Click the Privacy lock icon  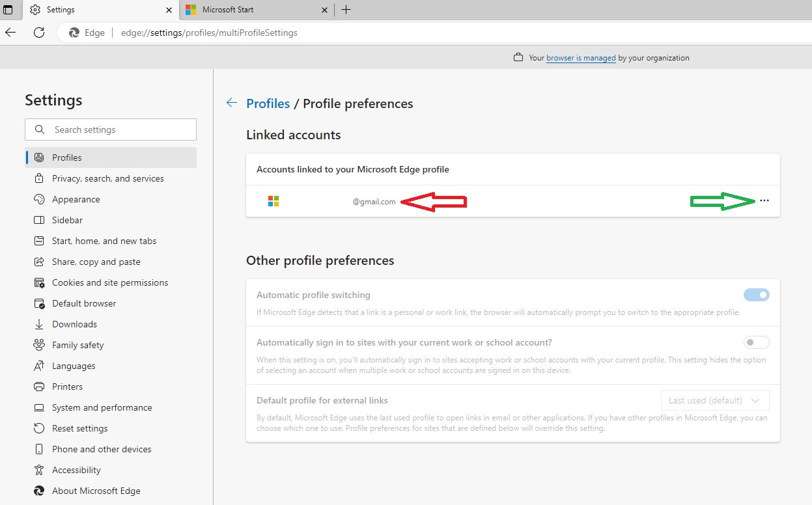point(39,178)
